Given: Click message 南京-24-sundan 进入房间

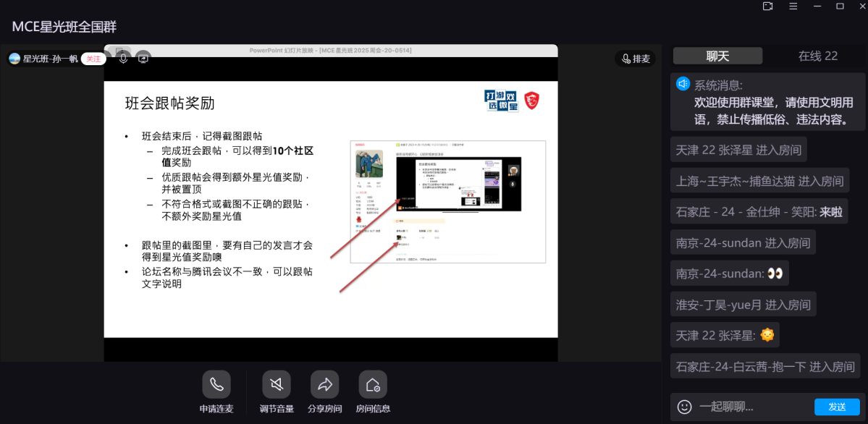Looking at the screenshot, I should tap(743, 242).
